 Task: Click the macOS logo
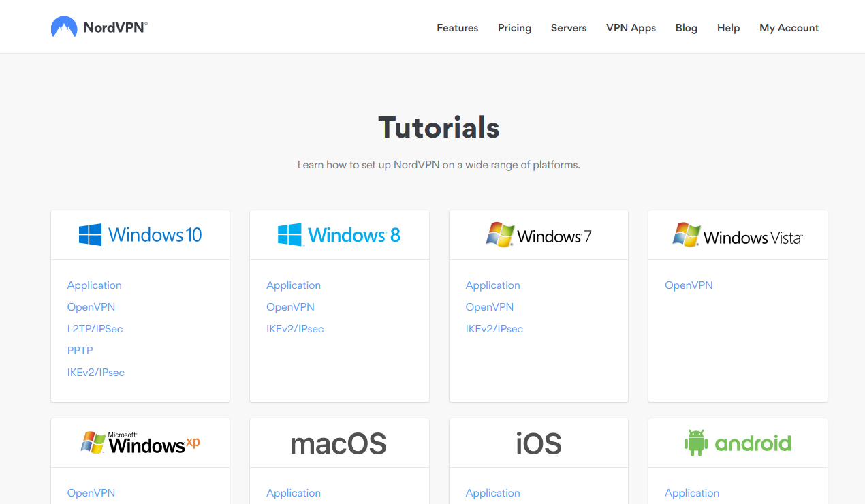coord(339,443)
